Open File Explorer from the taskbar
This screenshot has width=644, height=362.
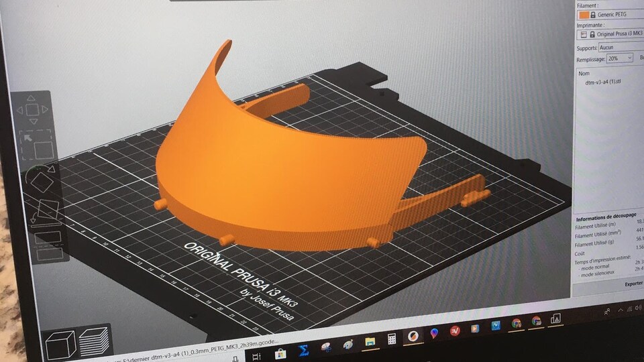370,342
